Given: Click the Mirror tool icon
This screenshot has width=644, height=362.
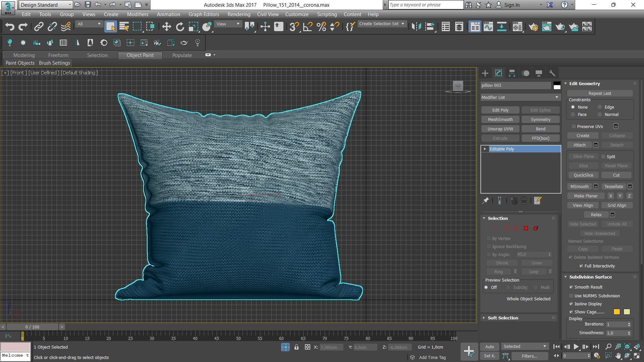Looking at the screenshot, I should (416, 27).
